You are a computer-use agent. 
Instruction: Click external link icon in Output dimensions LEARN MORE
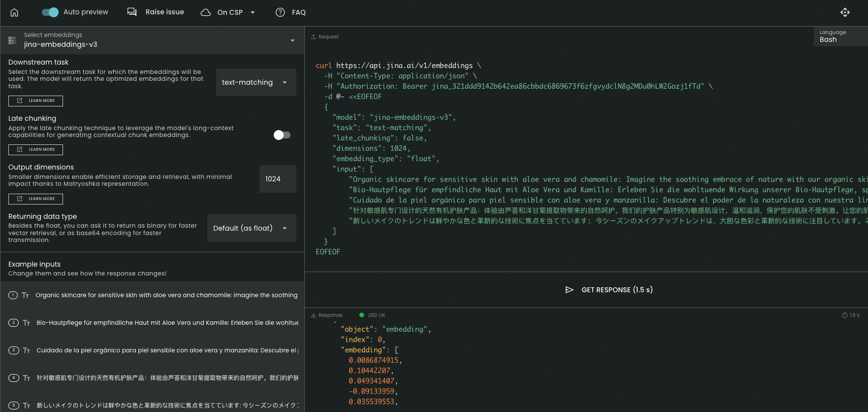pos(20,199)
